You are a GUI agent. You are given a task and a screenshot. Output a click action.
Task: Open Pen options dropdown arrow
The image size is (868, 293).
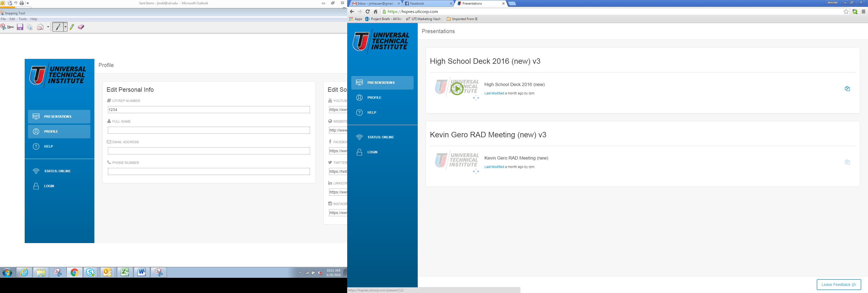pos(65,27)
